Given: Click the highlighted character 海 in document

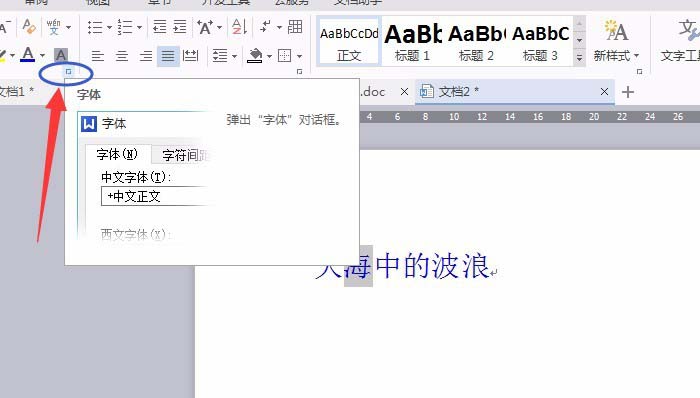Looking at the screenshot, I should [x=358, y=266].
